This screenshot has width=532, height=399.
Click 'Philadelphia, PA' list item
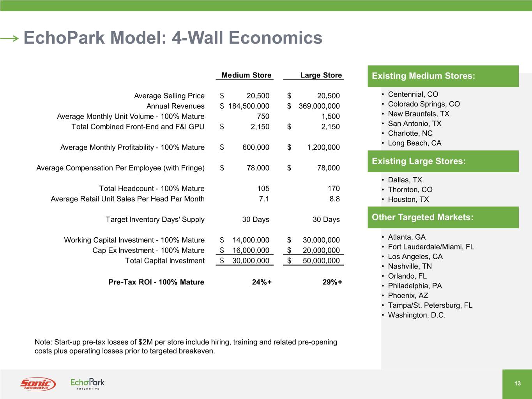point(415,286)
